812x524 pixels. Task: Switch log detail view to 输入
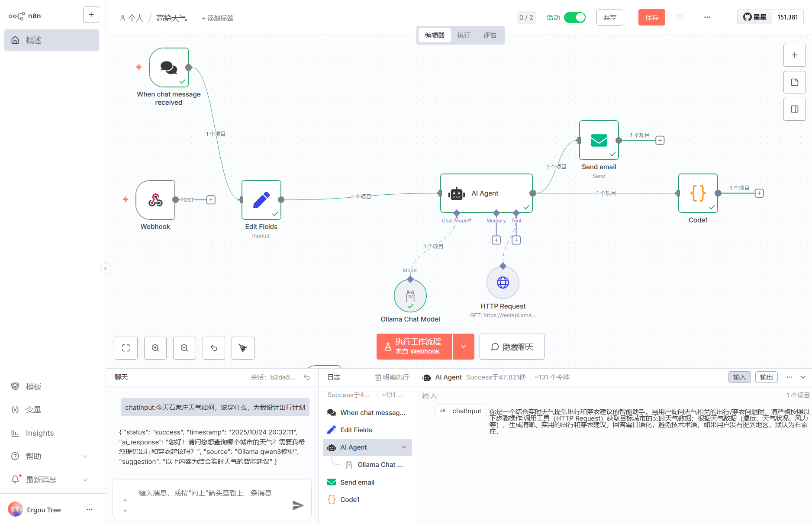point(739,377)
